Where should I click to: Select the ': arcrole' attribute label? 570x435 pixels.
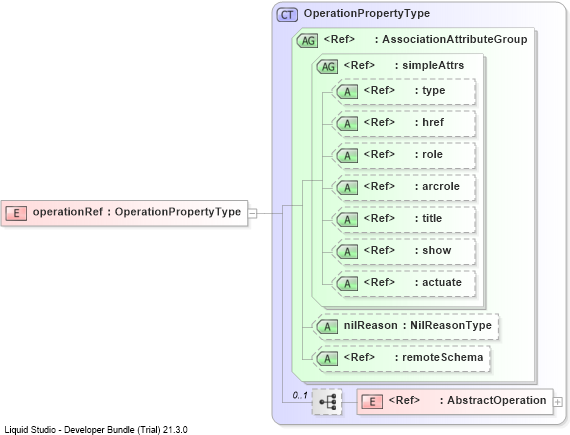click(x=437, y=186)
